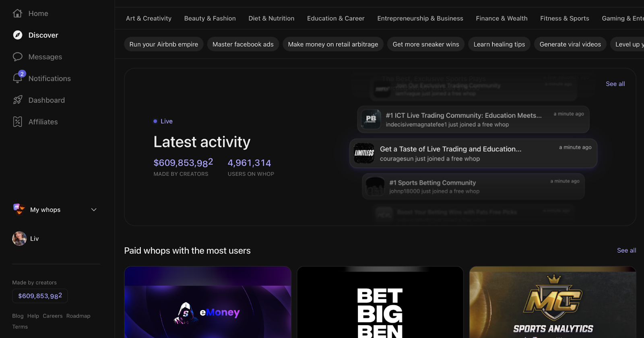The height and width of the screenshot is (338, 644).
Task: Open the BET BIG BEN whop card
Action: (x=380, y=302)
